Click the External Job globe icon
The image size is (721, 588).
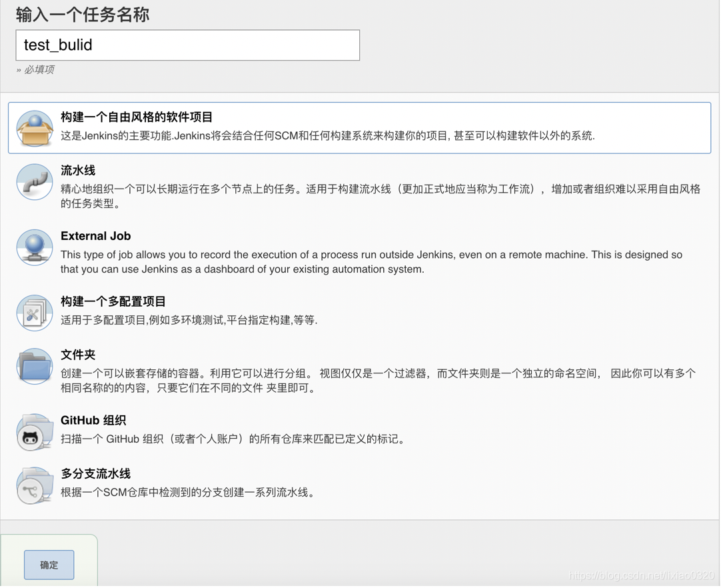point(35,247)
